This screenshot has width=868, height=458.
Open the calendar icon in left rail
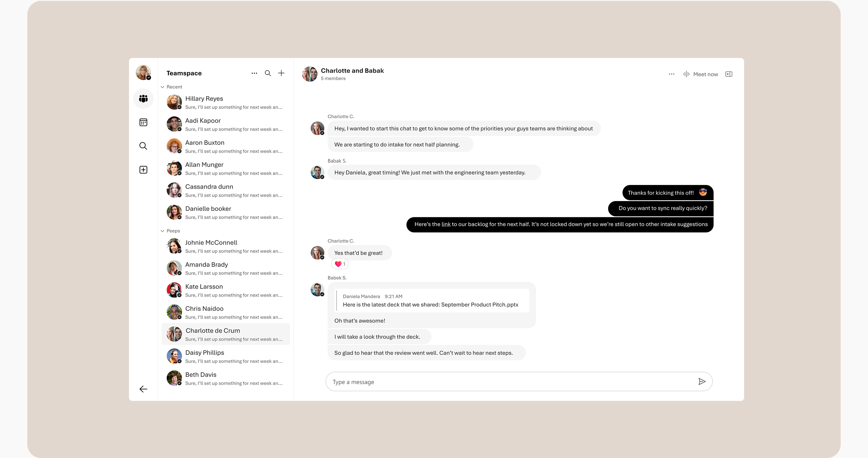click(143, 122)
